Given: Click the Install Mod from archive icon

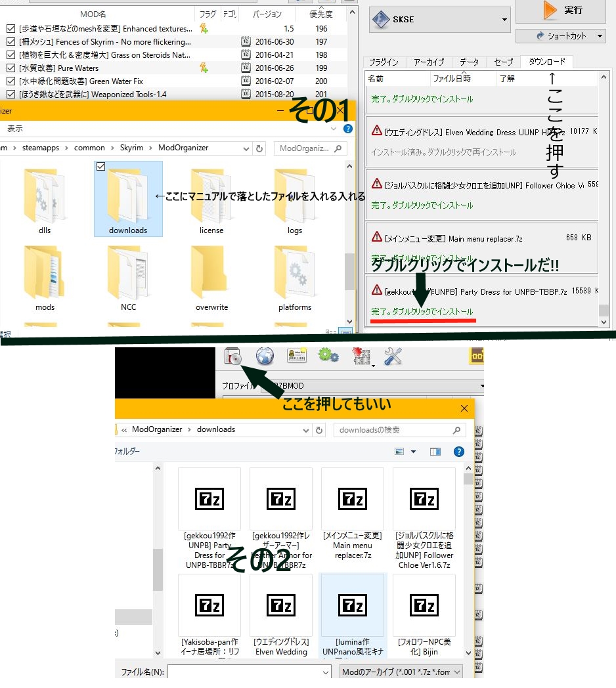Looking at the screenshot, I should (232, 356).
